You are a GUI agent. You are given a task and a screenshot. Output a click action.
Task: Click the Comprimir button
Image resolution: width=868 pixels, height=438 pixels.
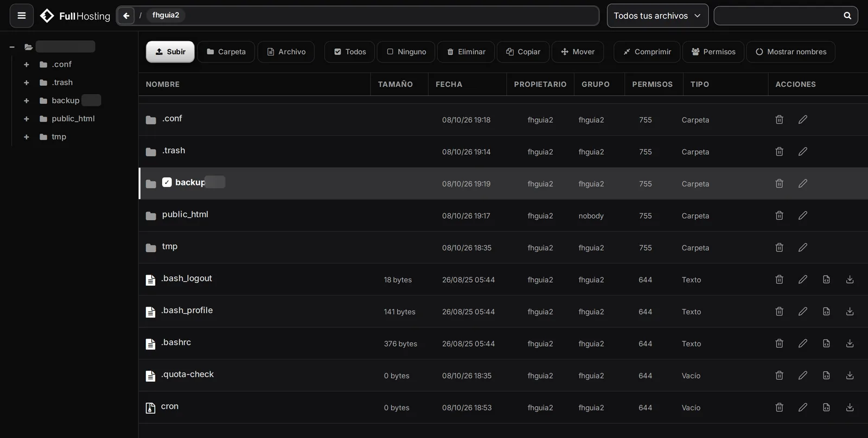coord(647,52)
